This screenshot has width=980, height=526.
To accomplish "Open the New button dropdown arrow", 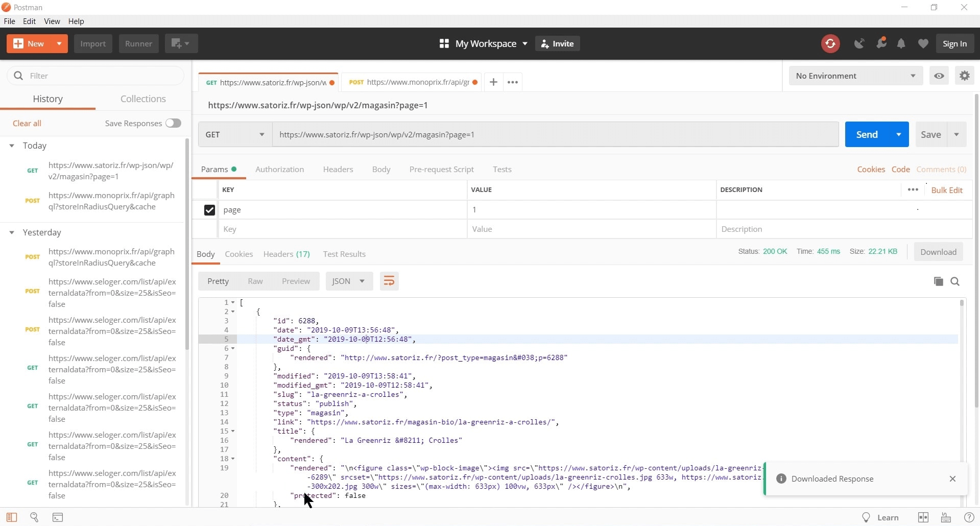I will pyautogui.click(x=59, y=44).
